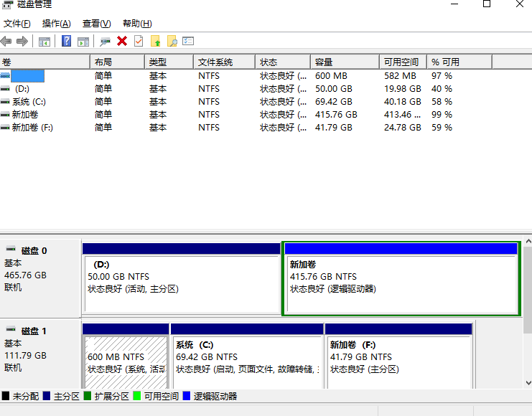Click the scroll up arrow in the disk pane
Viewport: 532px width, 416px height.
[528, 242]
